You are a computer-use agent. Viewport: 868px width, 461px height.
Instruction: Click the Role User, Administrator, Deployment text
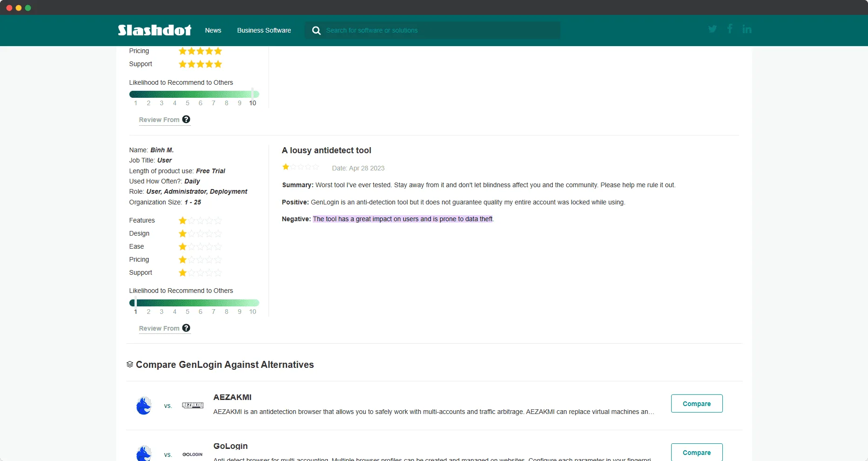tap(188, 191)
